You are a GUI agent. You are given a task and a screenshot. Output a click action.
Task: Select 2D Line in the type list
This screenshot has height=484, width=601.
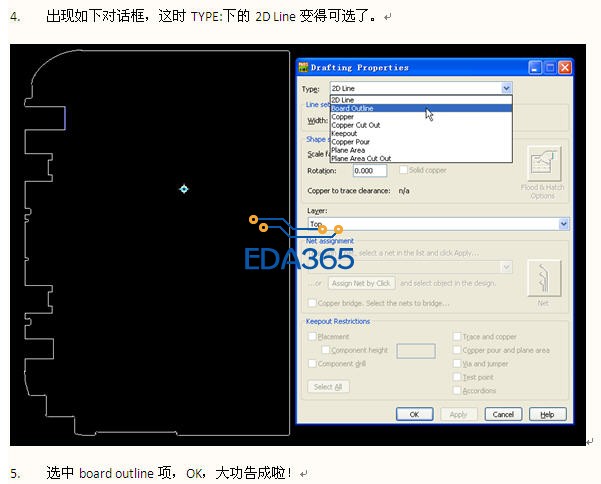click(421, 100)
